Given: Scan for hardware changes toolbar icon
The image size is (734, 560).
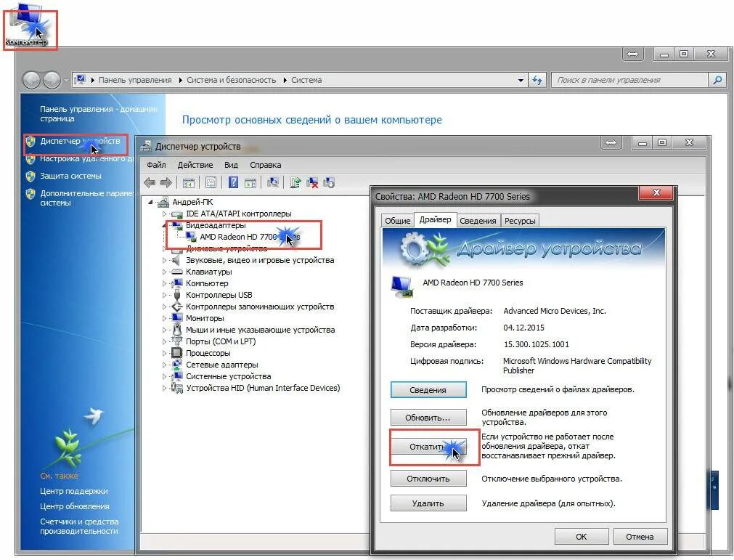Looking at the screenshot, I should tap(273, 182).
